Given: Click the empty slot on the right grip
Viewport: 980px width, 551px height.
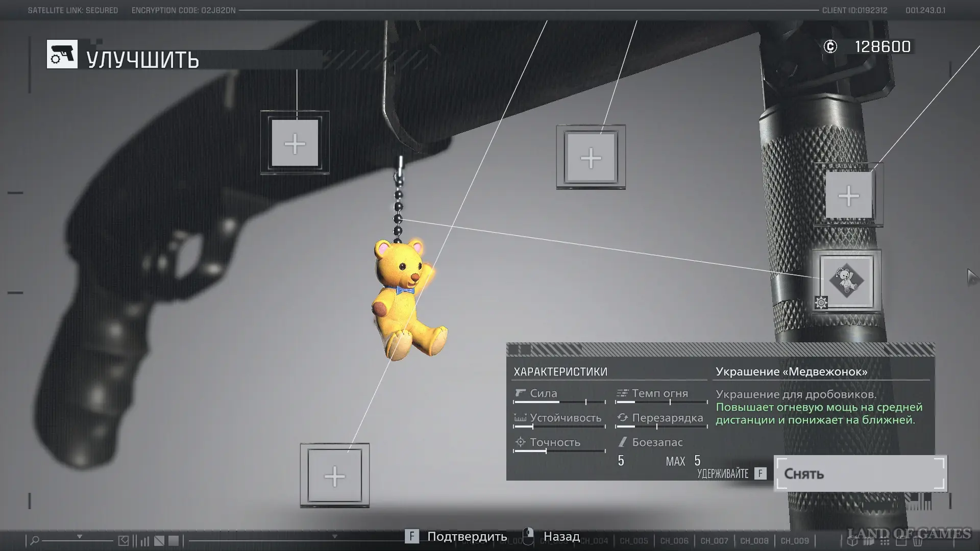Looking at the screenshot, I should tap(848, 195).
